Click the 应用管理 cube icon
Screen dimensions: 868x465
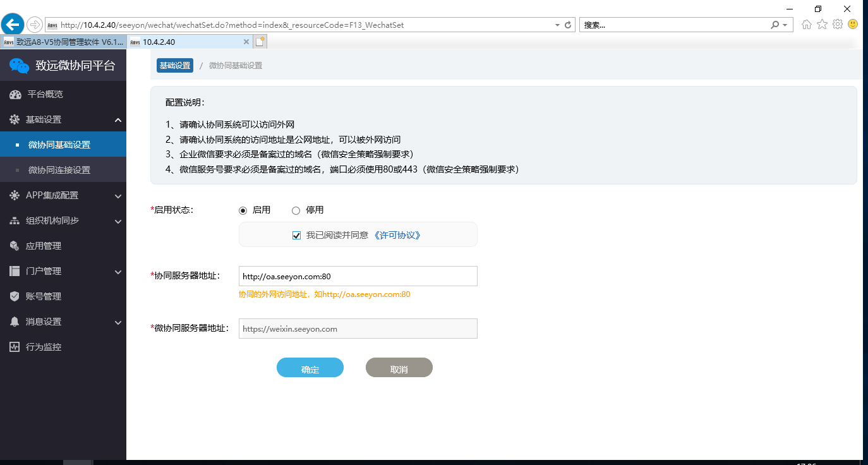pyautogui.click(x=15, y=246)
